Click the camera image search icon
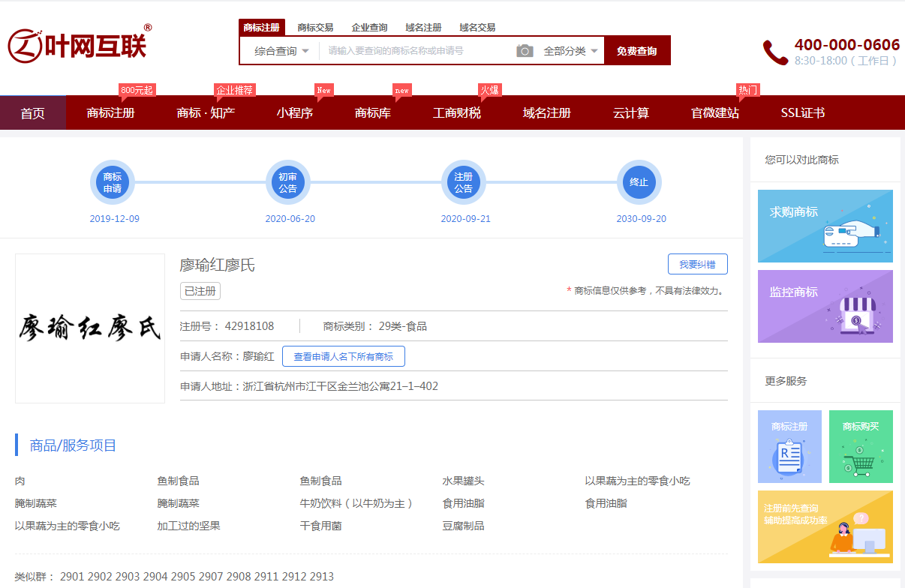 [525, 51]
